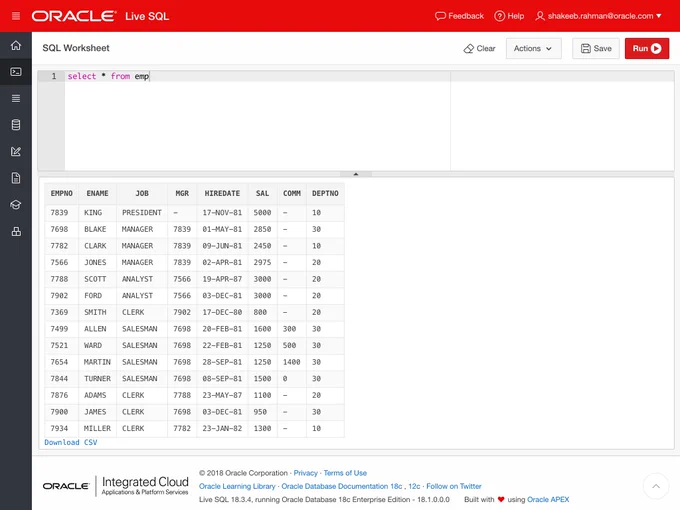Image resolution: width=680 pixels, height=510 pixels.
Task: Open the Privacy link
Action: coord(305,473)
